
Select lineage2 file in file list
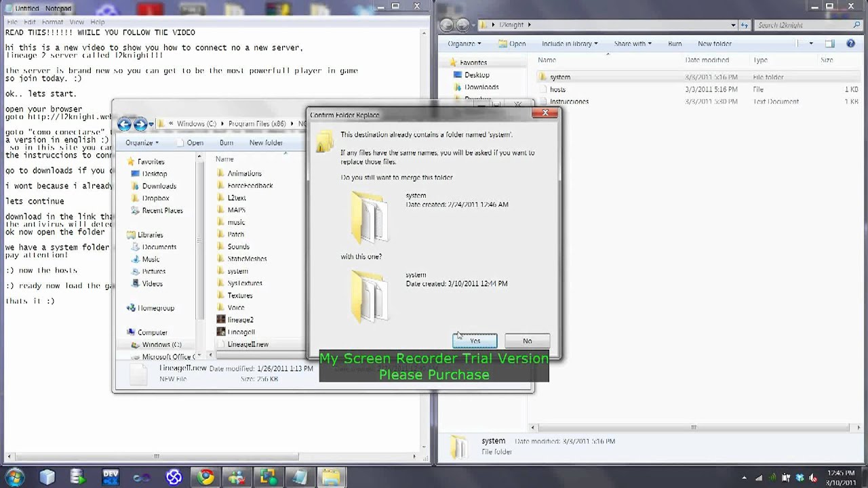coord(240,320)
